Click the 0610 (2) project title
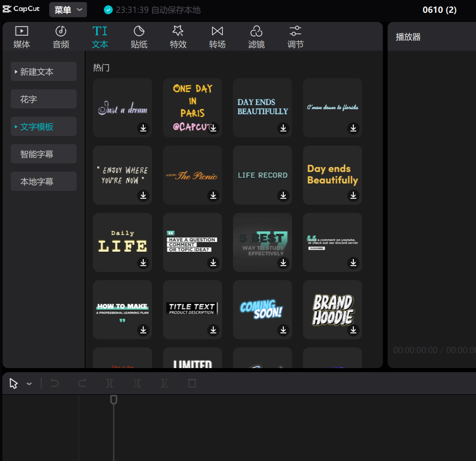476x461 pixels. (x=439, y=10)
